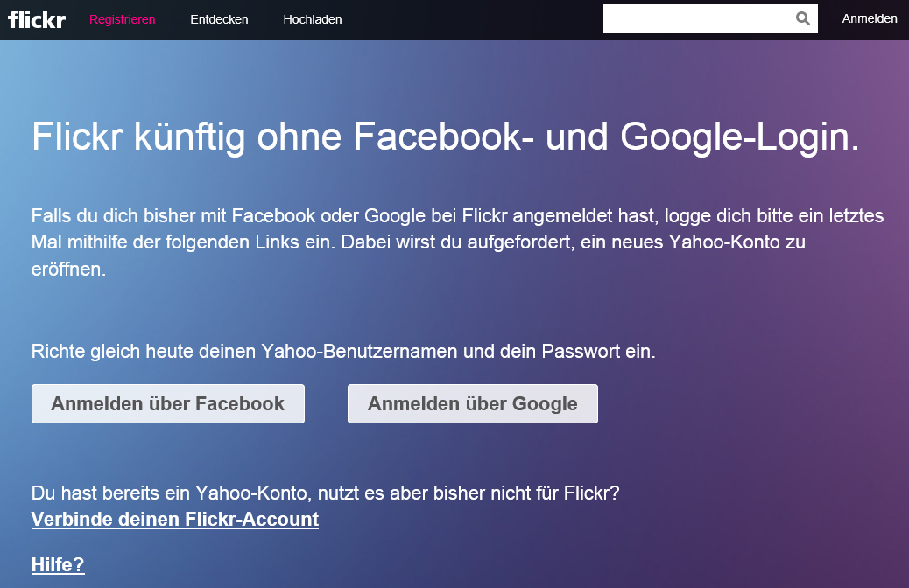Focus the search input field

699,18
